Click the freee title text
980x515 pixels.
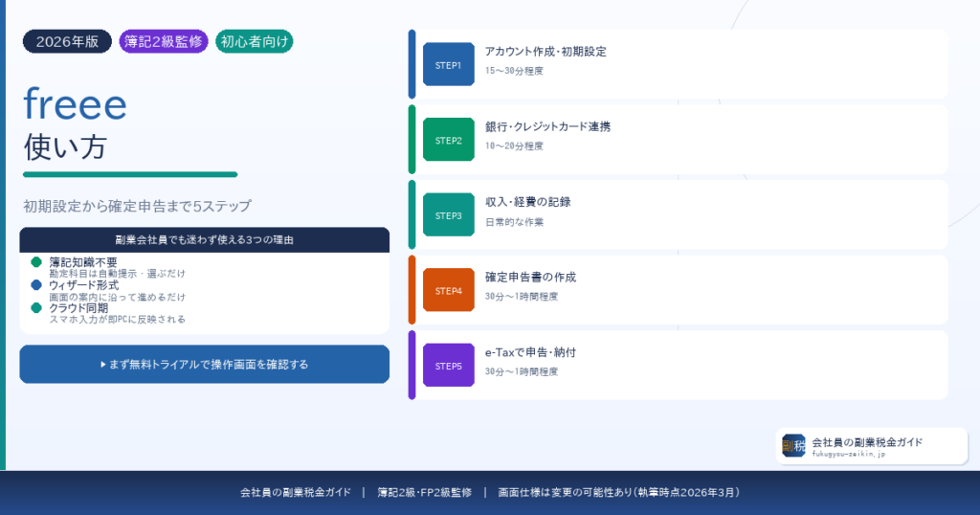tap(75, 103)
